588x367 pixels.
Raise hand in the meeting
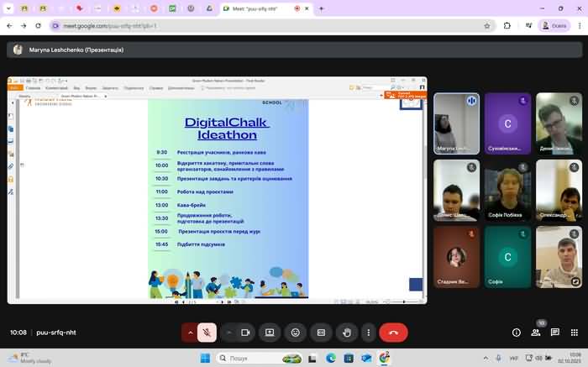[x=345, y=333]
